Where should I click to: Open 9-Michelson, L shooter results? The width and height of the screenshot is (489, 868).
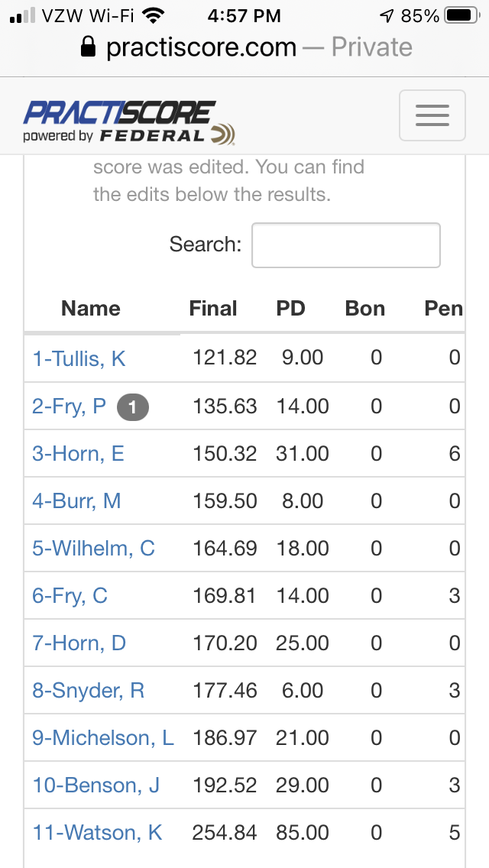(103, 738)
